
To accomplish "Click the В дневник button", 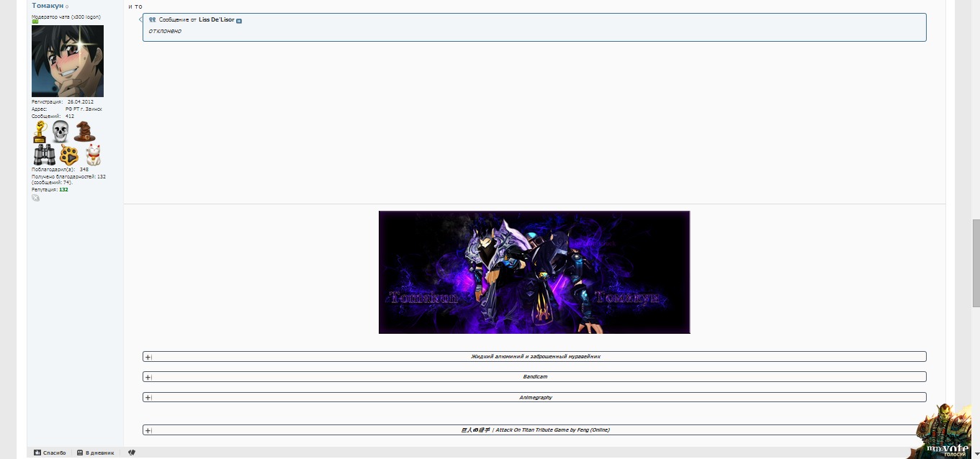I will [x=95, y=453].
